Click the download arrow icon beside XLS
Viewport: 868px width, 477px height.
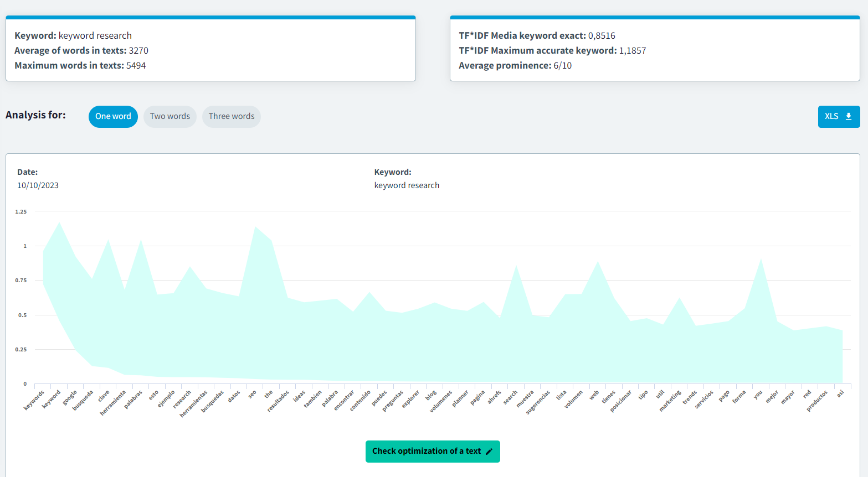(848, 116)
